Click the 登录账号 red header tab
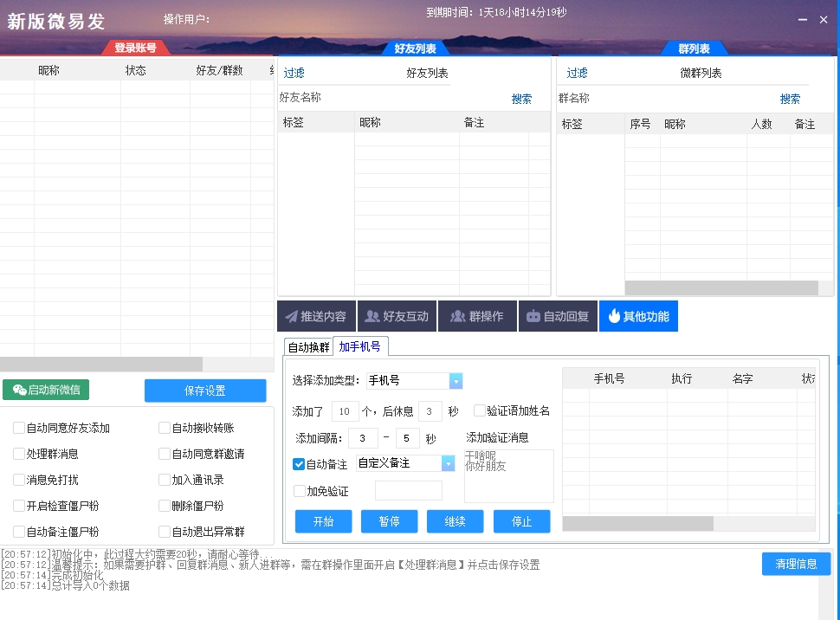 coord(136,48)
